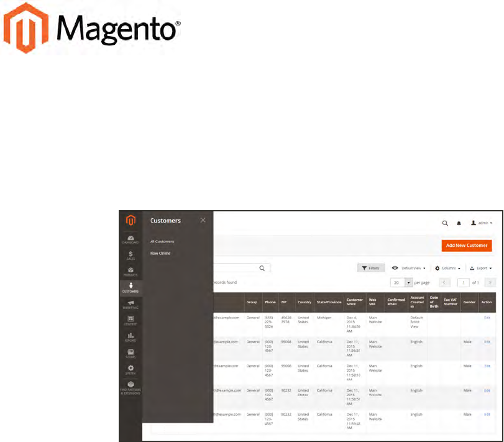Sort by the ZIP column header

287,302
